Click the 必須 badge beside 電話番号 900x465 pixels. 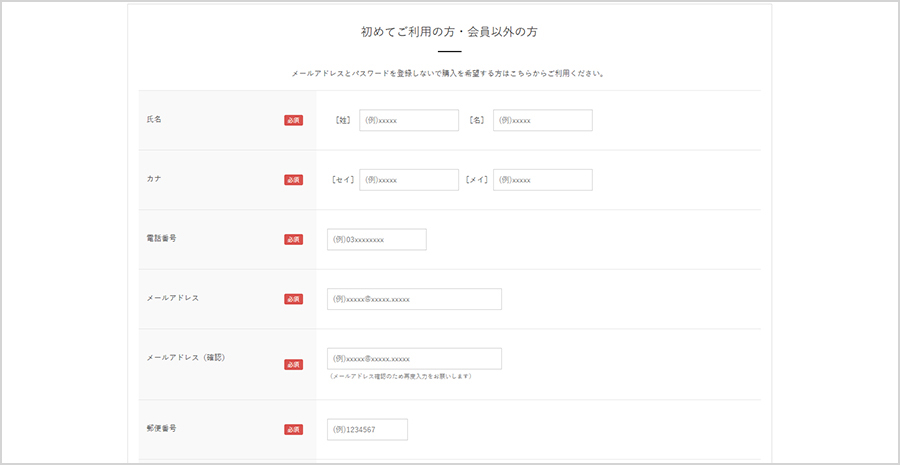click(x=293, y=240)
